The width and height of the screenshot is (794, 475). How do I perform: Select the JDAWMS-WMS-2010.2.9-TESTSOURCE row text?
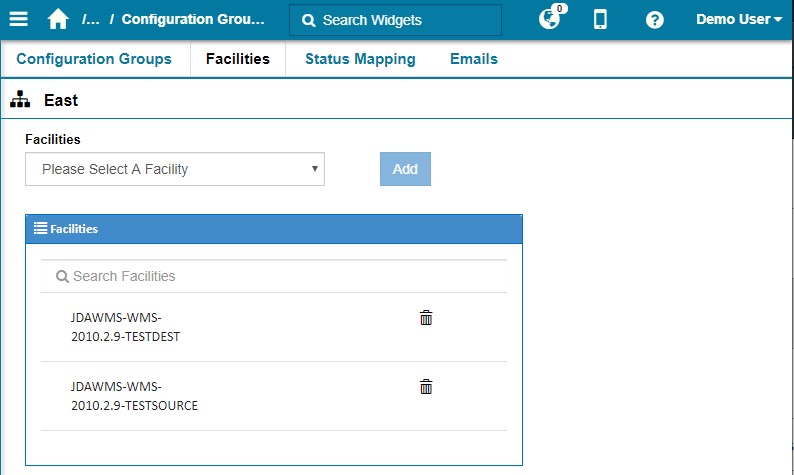point(134,396)
